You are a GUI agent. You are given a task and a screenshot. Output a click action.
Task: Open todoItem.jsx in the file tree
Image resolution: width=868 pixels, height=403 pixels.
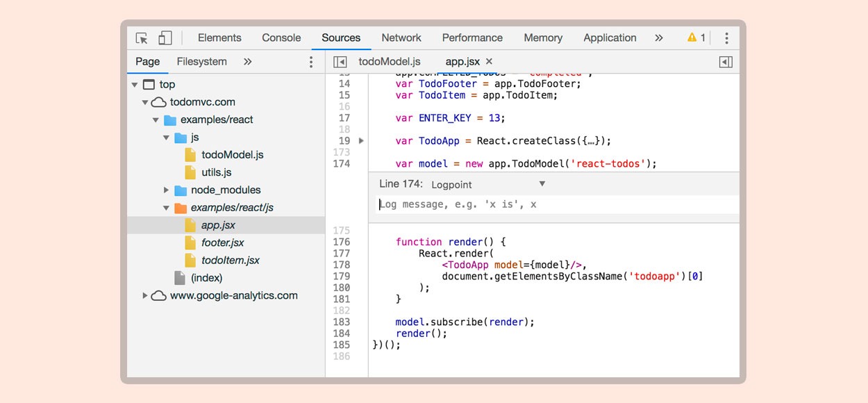231,261
